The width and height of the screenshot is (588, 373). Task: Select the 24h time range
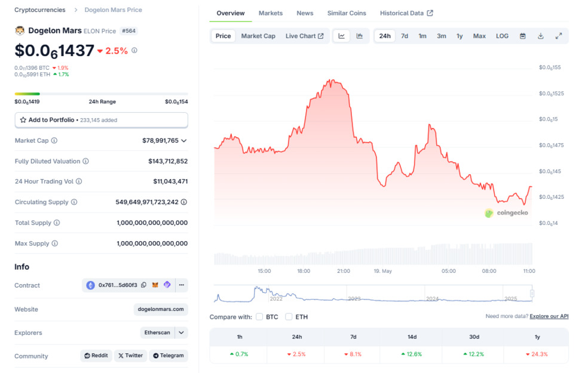(x=385, y=36)
